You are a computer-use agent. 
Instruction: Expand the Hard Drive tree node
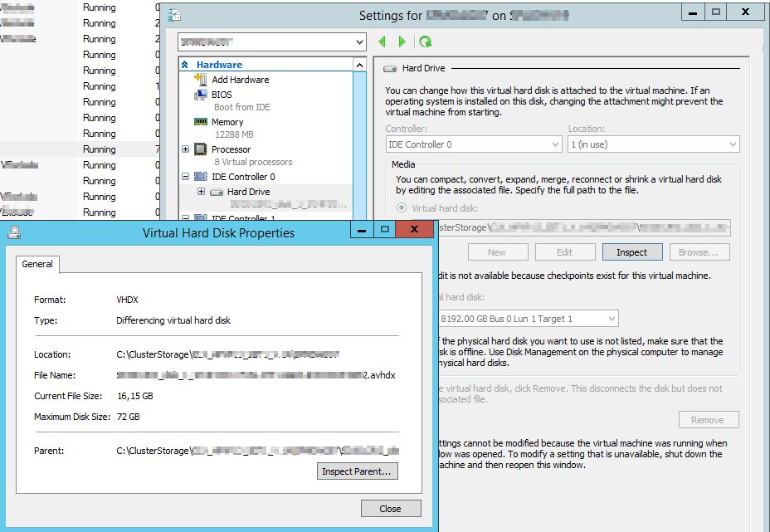[x=202, y=192]
